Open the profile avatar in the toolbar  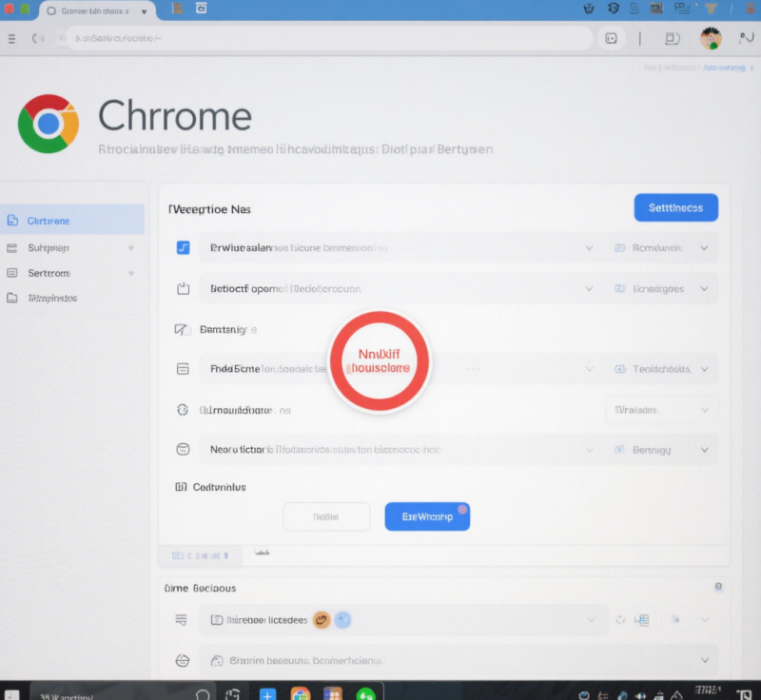click(711, 38)
